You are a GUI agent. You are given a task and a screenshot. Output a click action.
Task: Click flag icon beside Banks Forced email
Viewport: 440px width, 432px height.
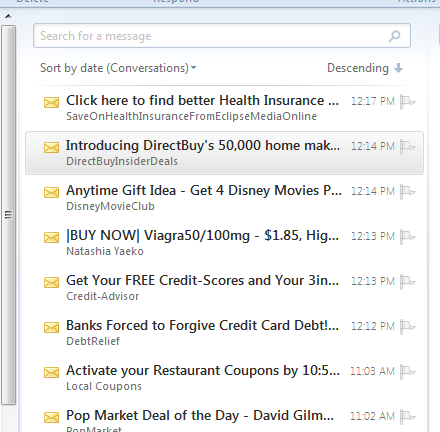click(x=407, y=326)
